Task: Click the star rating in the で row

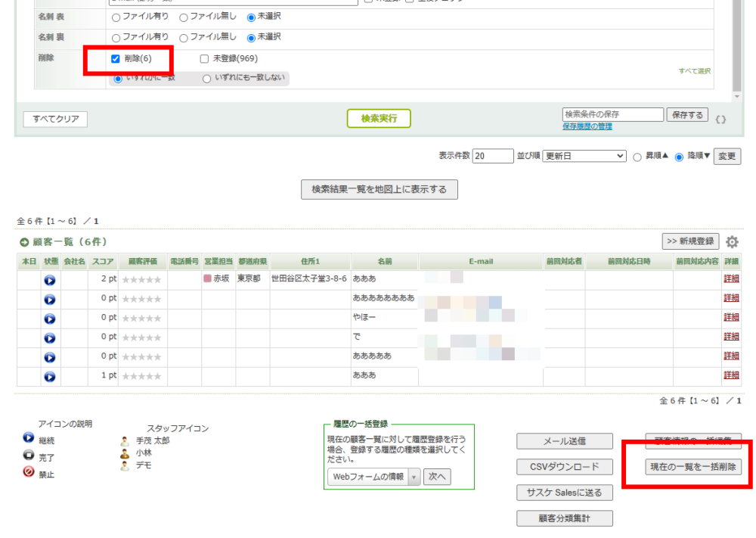Action: (x=141, y=337)
